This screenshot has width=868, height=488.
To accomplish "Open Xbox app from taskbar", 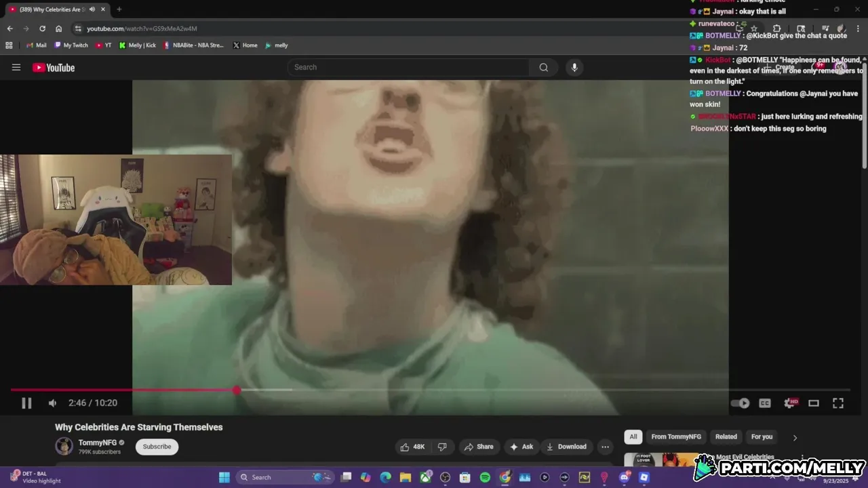I will click(x=425, y=477).
